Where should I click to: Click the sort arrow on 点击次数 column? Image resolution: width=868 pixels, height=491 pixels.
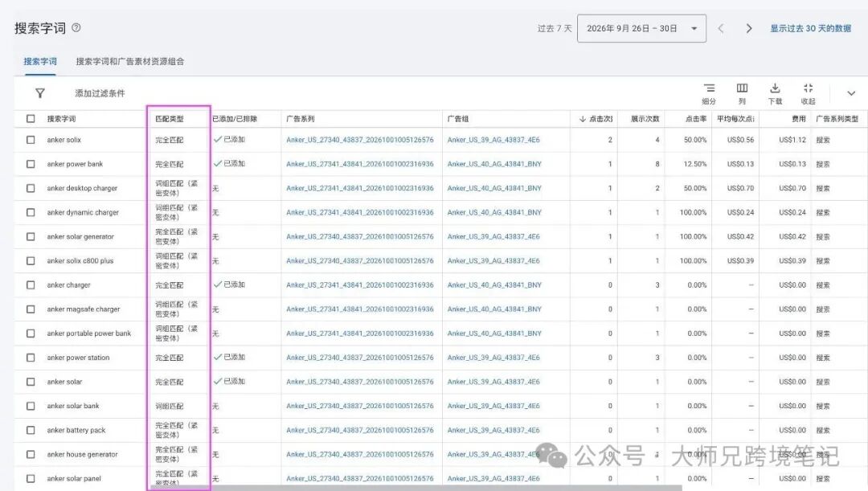(583, 119)
